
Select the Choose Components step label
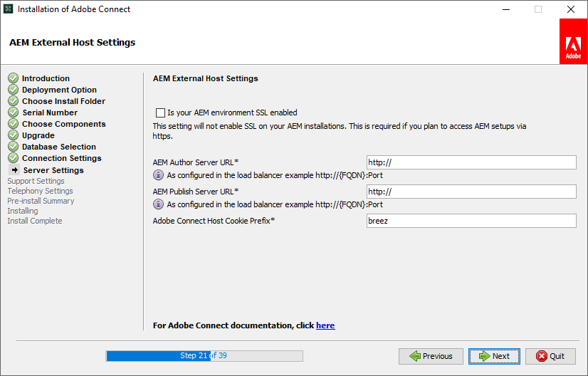pyautogui.click(x=64, y=124)
